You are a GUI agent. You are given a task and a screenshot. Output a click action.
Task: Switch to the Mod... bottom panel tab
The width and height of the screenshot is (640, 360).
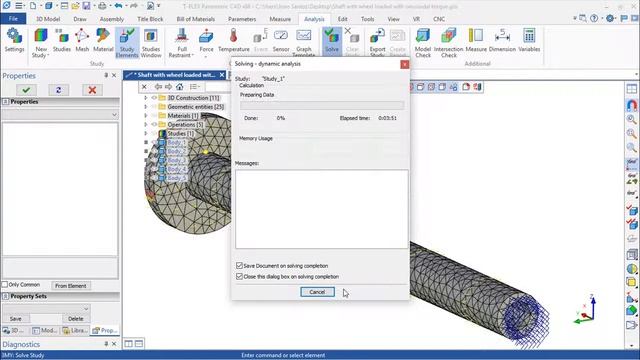[44, 331]
